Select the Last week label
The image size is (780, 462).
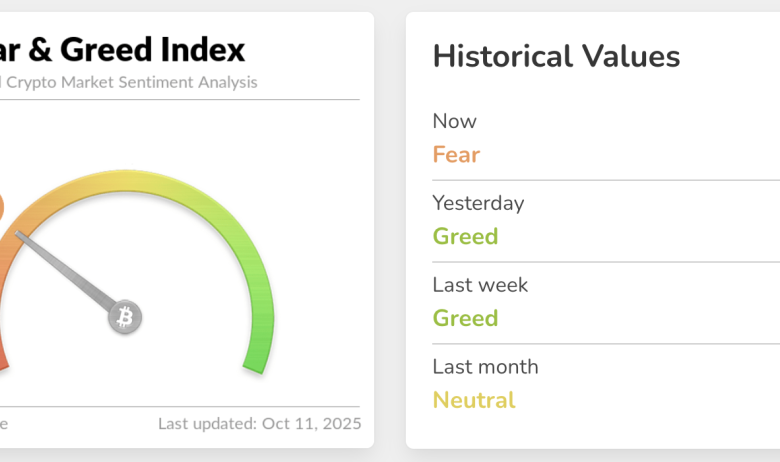click(x=480, y=285)
